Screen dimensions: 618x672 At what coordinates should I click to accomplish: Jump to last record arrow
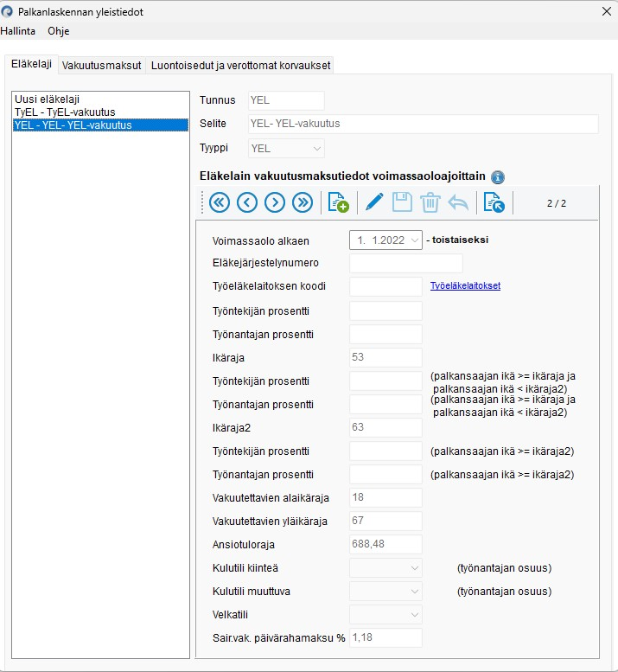(x=303, y=202)
